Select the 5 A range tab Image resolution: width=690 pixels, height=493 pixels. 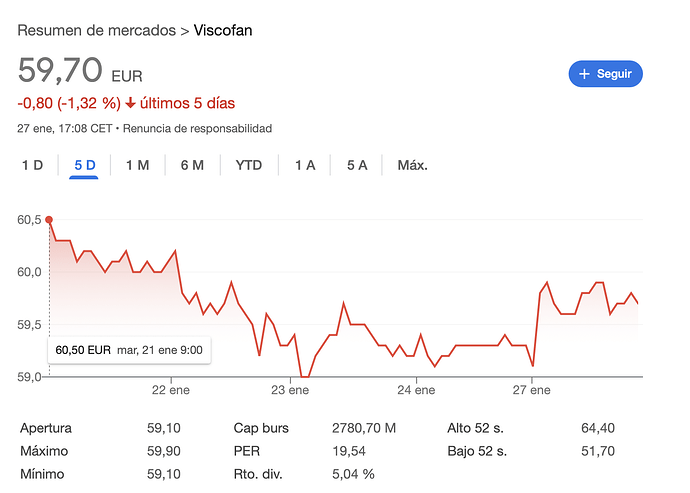click(x=357, y=165)
